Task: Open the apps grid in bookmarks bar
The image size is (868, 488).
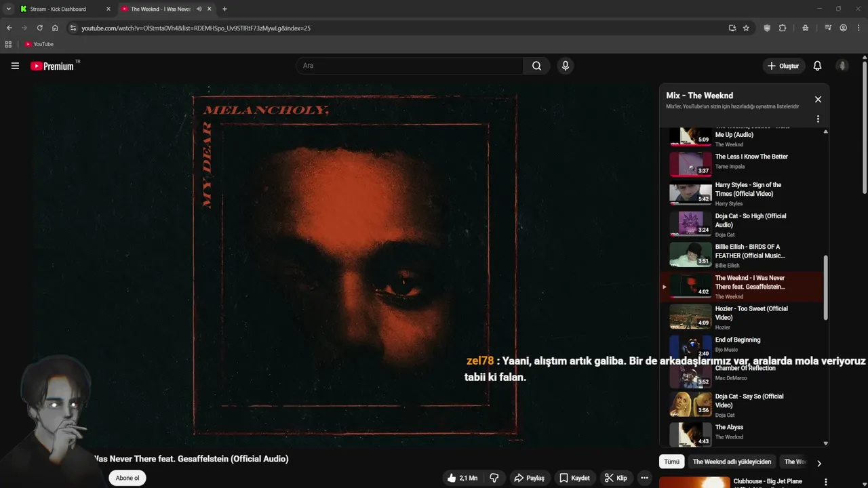Action: click(x=8, y=44)
